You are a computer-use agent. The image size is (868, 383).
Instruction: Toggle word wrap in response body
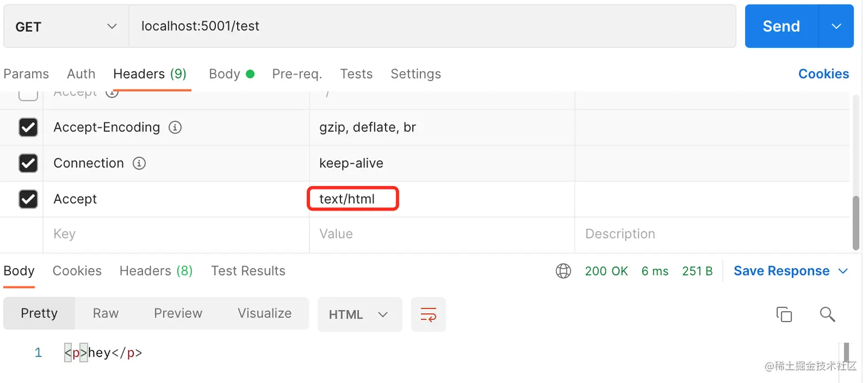[x=428, y=314]
